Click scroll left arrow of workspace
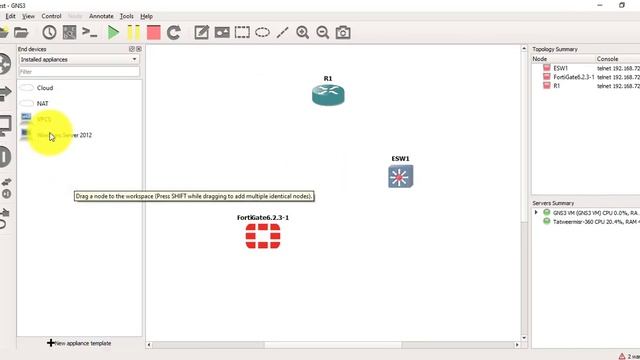The height and width of the screenshot is (360, 640). [x=149, y=345]
